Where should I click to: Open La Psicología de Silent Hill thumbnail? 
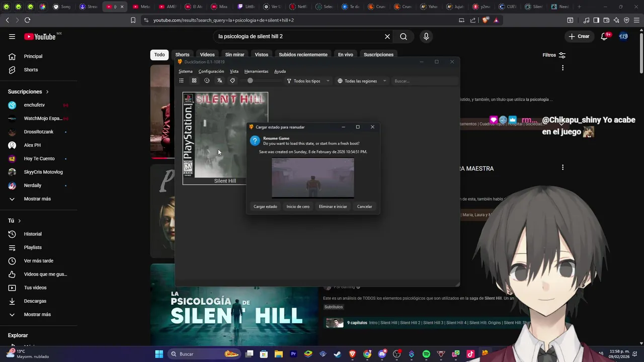234,304
